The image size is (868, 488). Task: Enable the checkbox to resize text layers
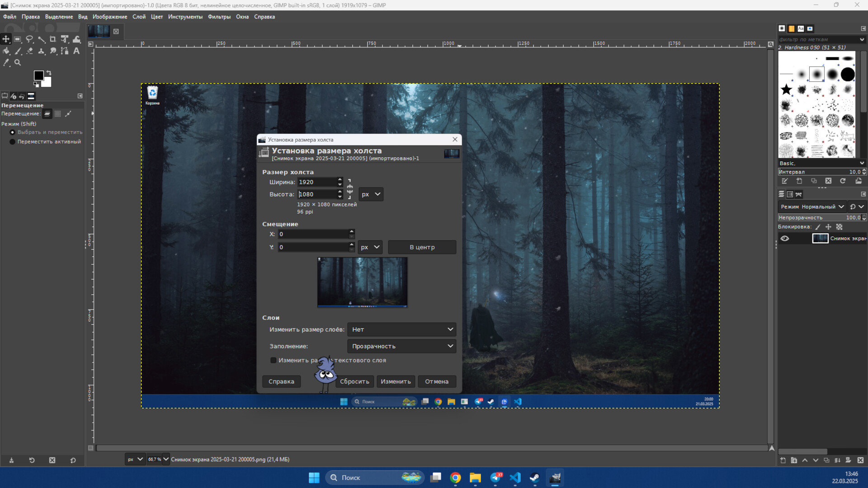[x=273, y=360]
